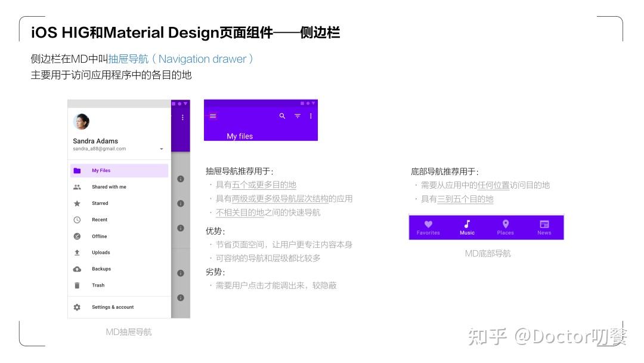Open the three-dot overflow menu icon
The width and height of the screenshot is (644, 363).
tap(311, 116)
